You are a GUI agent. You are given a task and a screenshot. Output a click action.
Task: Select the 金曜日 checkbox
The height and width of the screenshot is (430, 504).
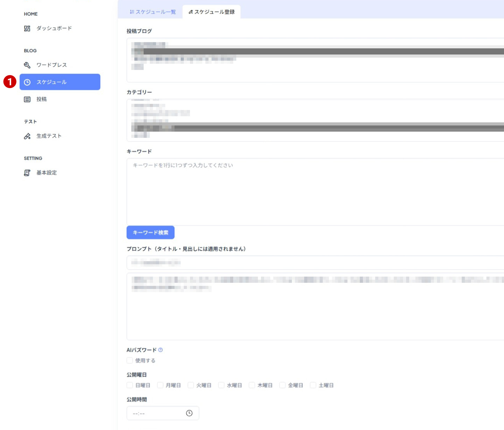282,385
